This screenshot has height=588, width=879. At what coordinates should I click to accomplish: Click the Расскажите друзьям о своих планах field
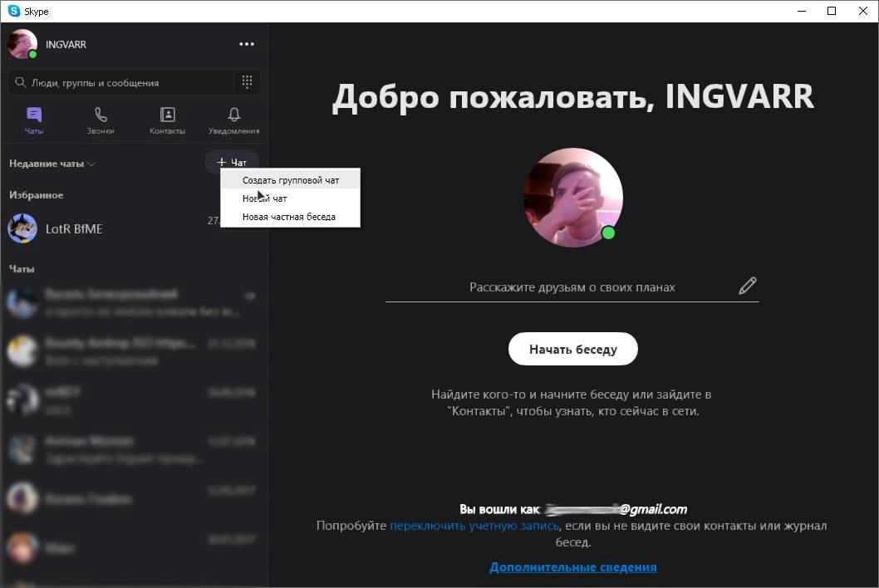[x=572, y=287]
